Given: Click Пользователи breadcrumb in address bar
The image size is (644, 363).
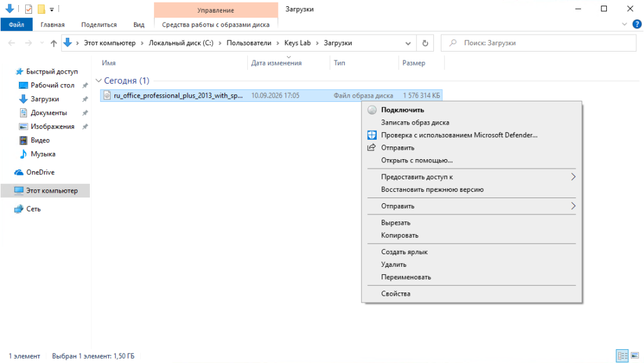Looking at the screenshot, I should 249,43.
